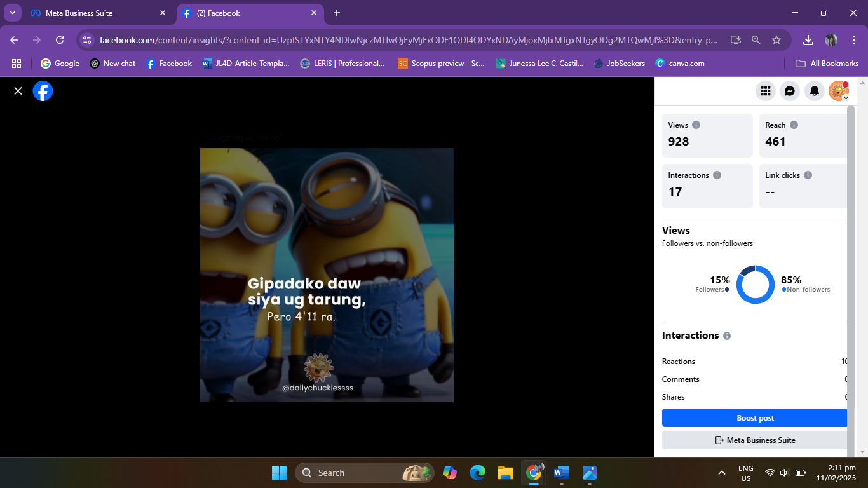Bookmark this page with the star icon
The height and width of the screenshot is (488, 868).
tap(776, 40)
